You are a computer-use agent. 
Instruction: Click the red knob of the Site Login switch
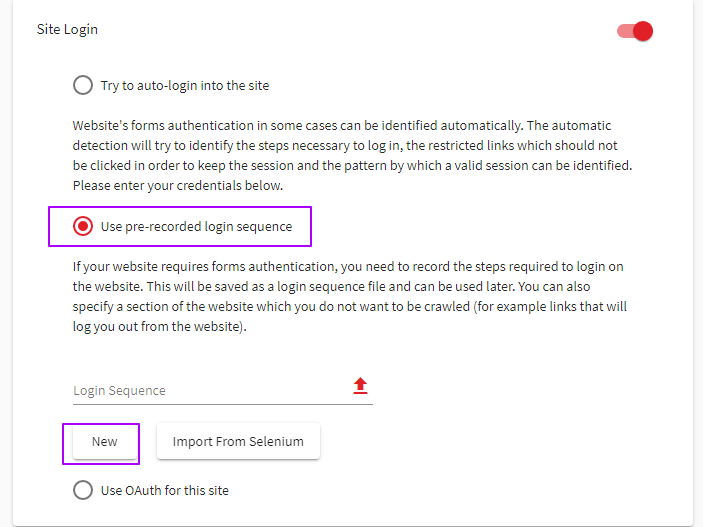coord(643,31)
